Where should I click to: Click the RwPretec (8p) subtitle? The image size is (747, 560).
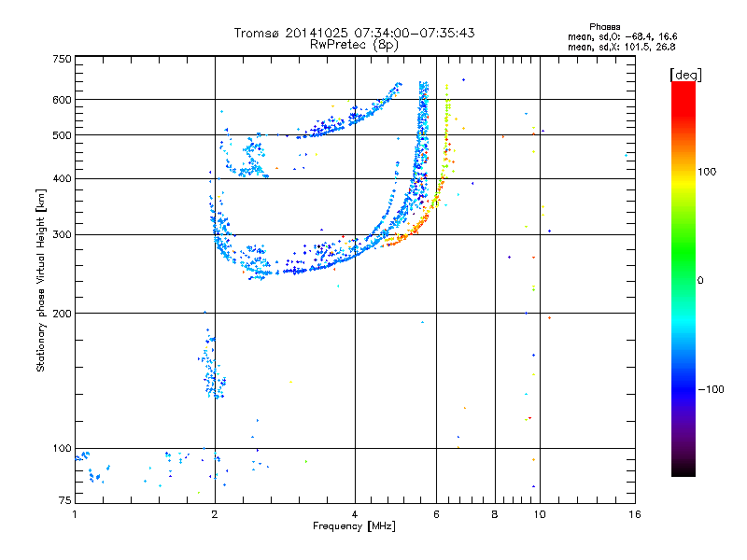pyautogui.click(x=354, y=45)
